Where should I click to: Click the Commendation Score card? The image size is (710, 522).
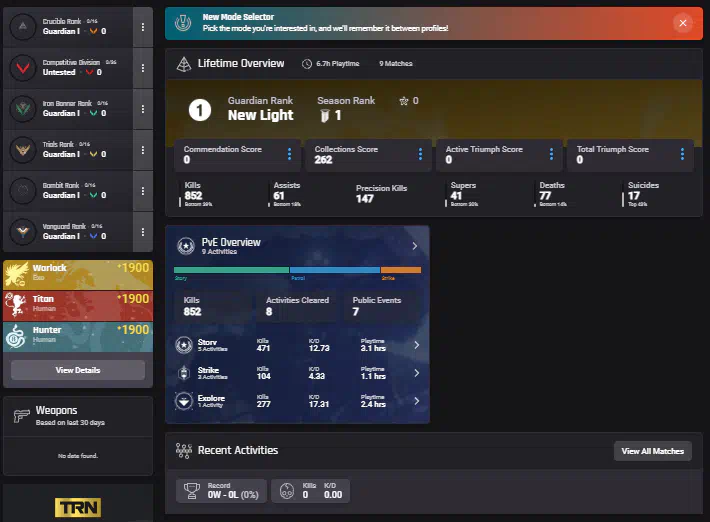point(237,155)
